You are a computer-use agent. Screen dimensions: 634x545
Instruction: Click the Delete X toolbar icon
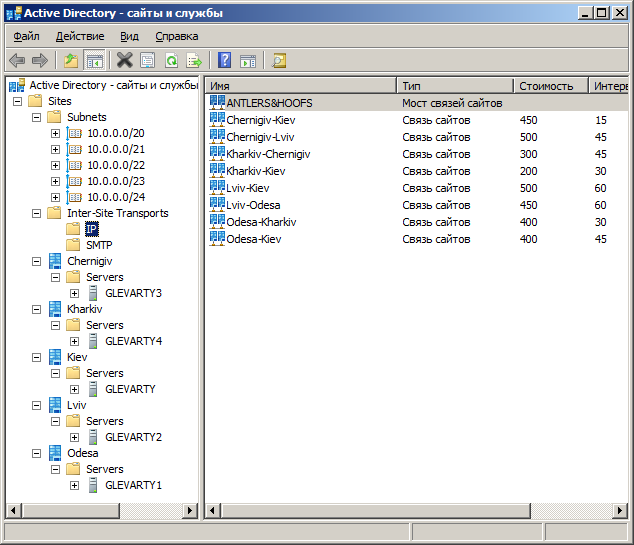(125, 61)
